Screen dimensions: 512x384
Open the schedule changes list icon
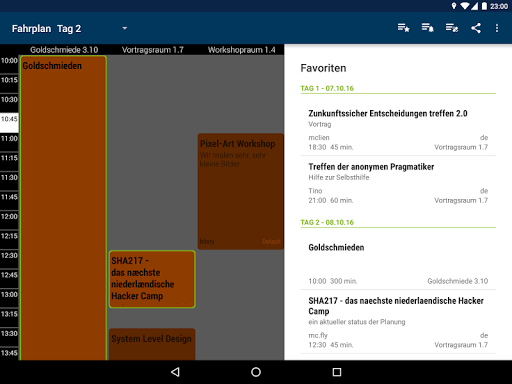[x=452, y=28]
